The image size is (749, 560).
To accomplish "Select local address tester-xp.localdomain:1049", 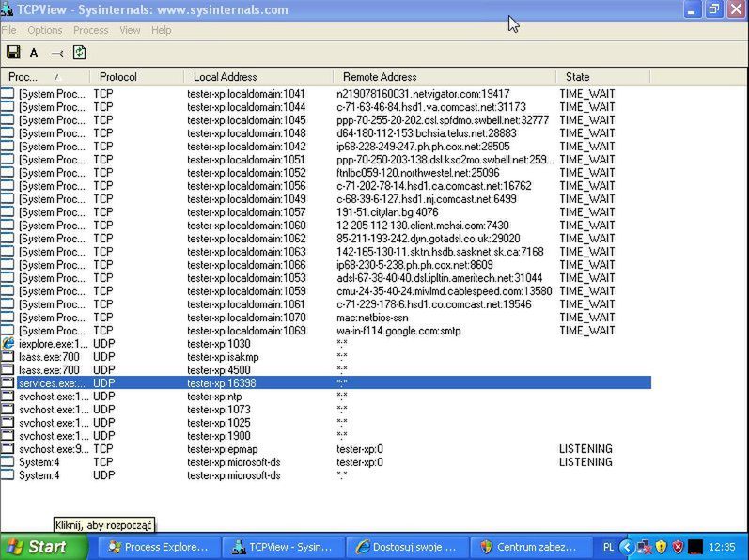I will click(x=246, y=199).
